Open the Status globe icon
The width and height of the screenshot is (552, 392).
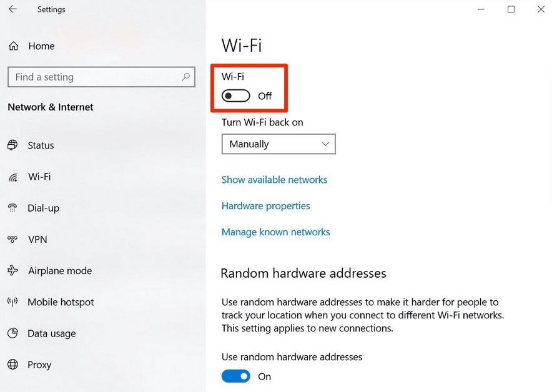[x=12, y=145]
